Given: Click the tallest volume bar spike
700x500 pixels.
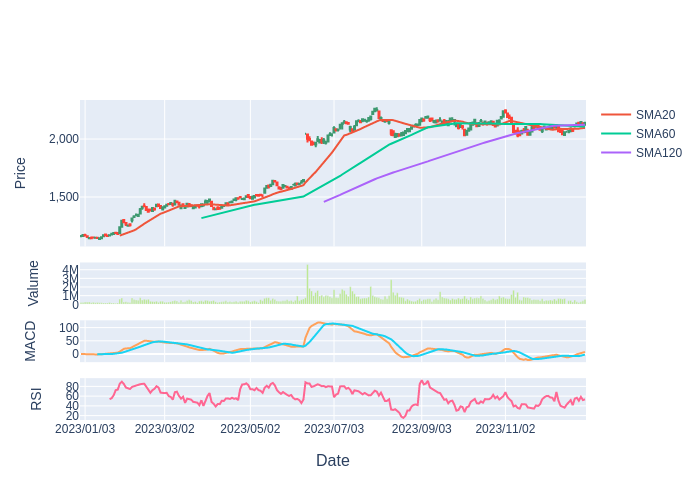Looking at the screenshot, I should (x=307, y=284).
